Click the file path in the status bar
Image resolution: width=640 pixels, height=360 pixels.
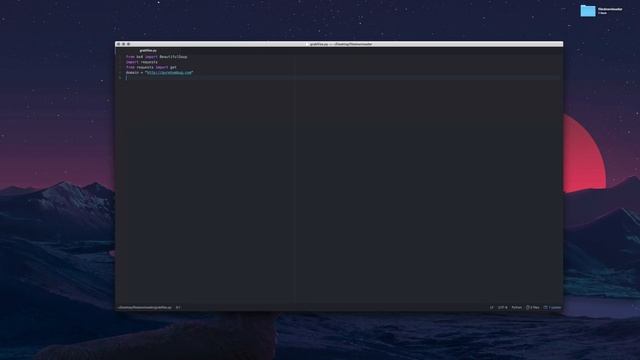tap(144, 307)
